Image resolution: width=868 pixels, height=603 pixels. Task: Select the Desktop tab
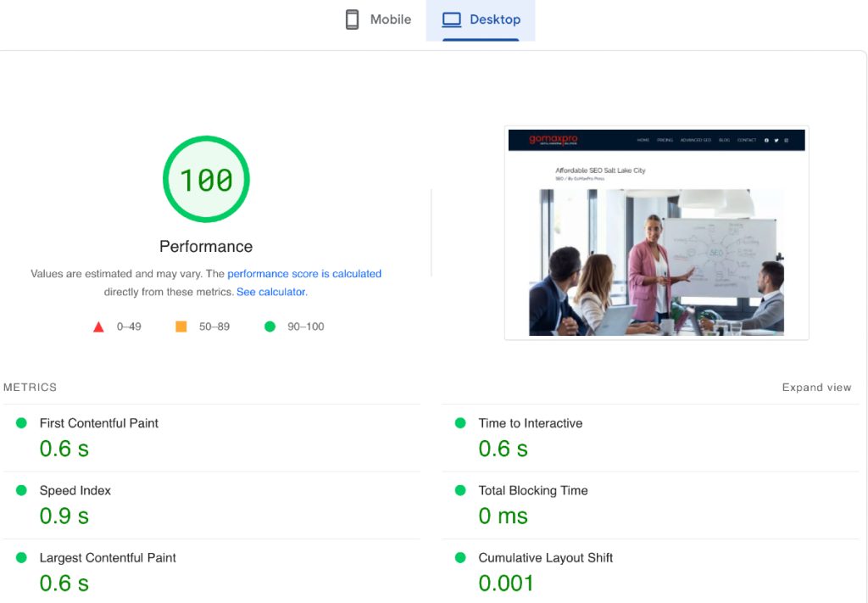pos(481,20)
